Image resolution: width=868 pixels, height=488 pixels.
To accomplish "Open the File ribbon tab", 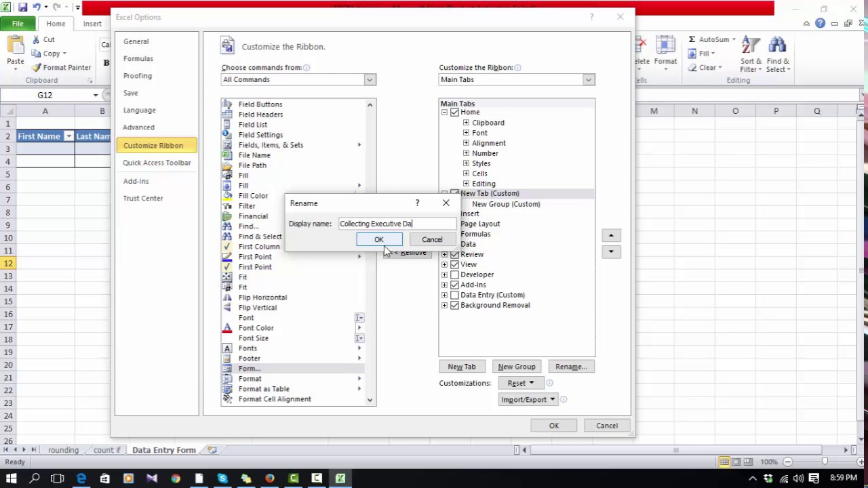I will coord(18,24).
